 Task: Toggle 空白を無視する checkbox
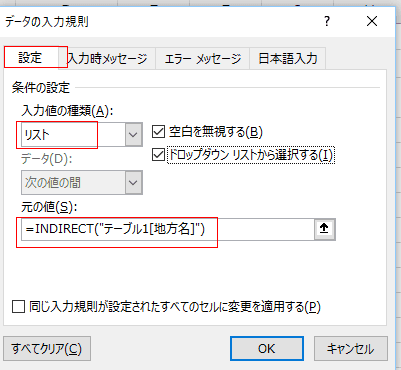tap(158, 132)
